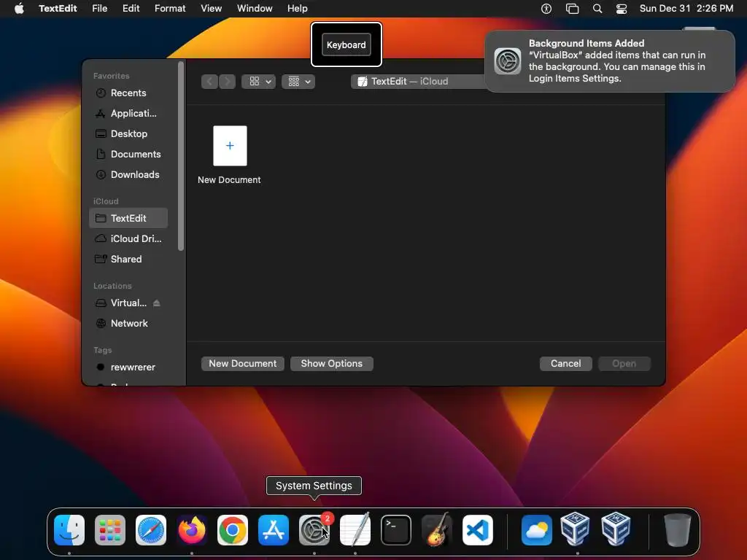Launch Google Chrome from the Dock
Screen dimensions: 747x560
[233, 530]
